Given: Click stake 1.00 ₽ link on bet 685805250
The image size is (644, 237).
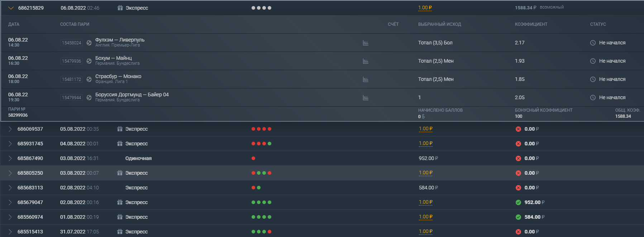Looking at the screenshot, I should (x=426, y=173).
